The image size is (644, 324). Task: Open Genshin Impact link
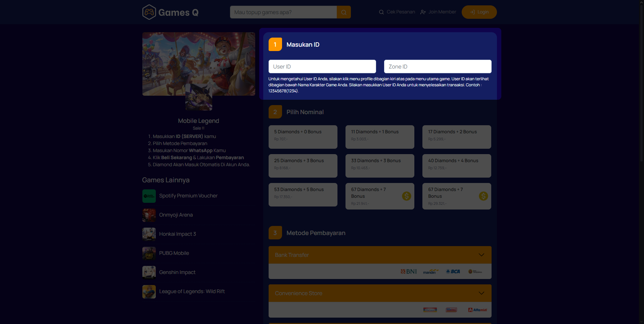177,272
